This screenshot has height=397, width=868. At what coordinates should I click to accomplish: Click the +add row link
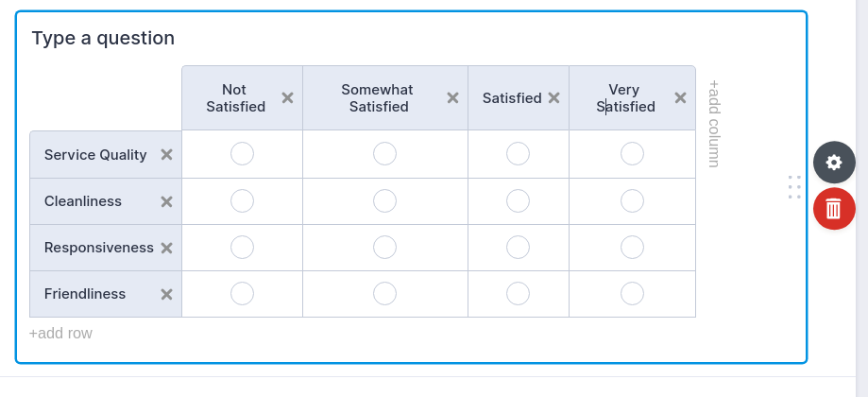point(60,333)
